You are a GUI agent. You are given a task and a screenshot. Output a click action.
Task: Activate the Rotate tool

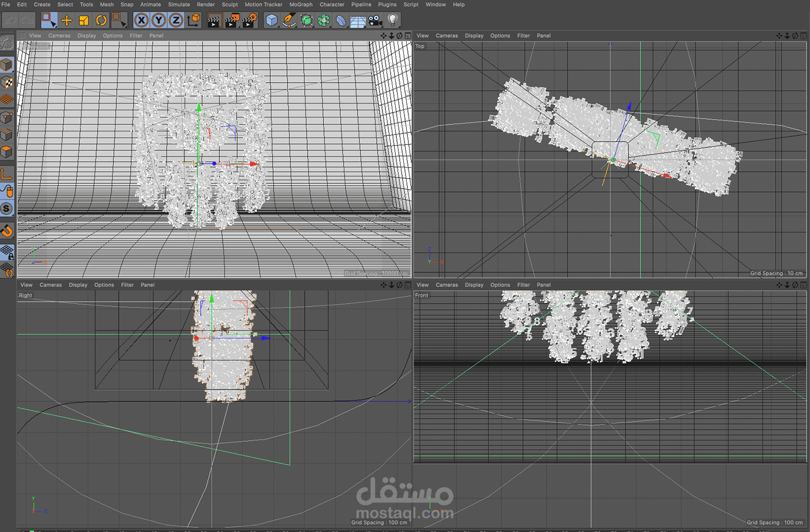pos(101,21)
